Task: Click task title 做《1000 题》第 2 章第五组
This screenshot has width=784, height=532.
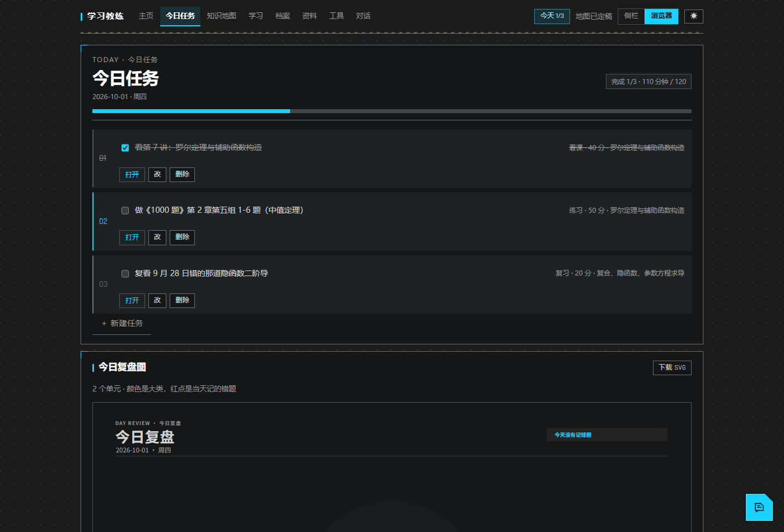Action: 219,211
